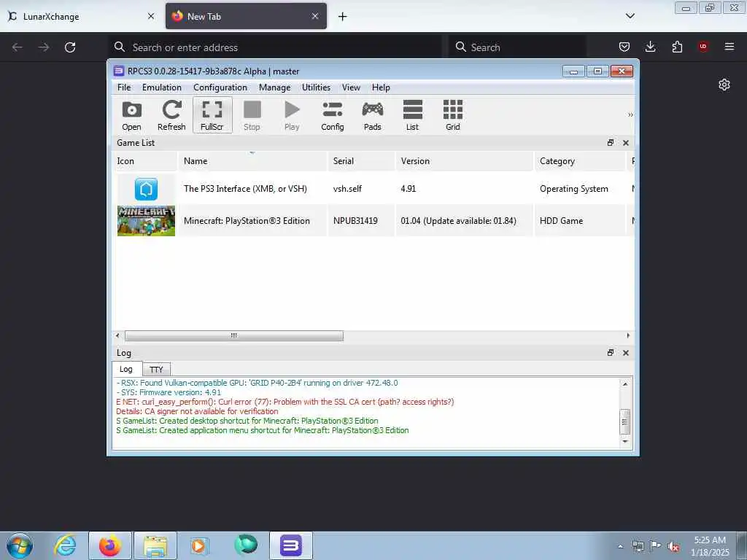Screen dimensions: 747x560
Task: Select the PS3 Interface (XMB) icon
Action: [x=146, y=189]
